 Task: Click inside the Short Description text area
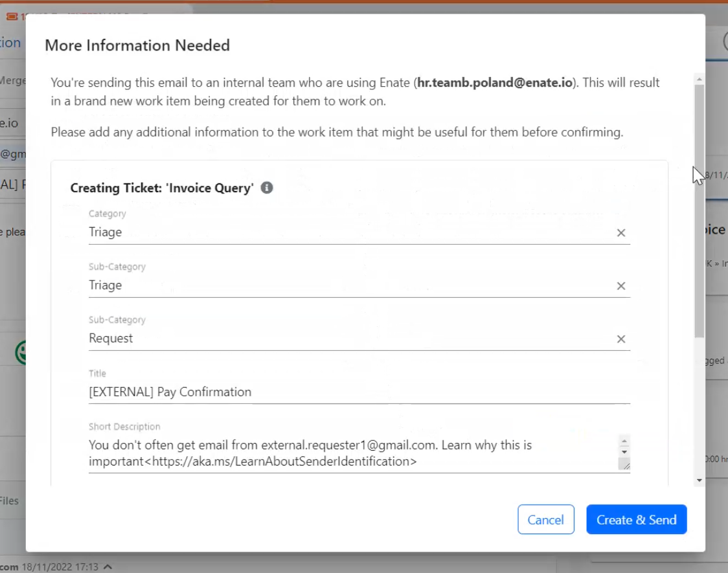pos(350,453)
